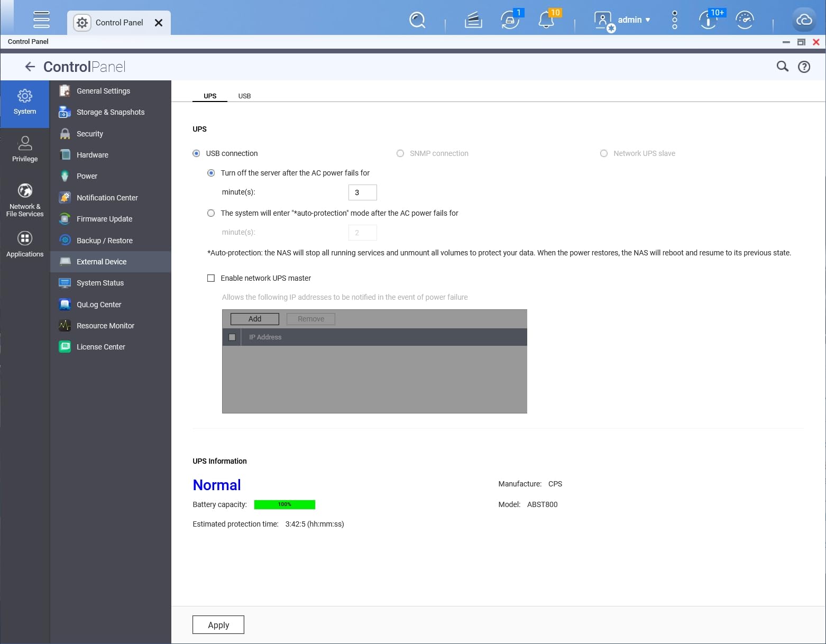Click the notifications bell icon
Screen dimensions: 826x644
click(546, 20)
